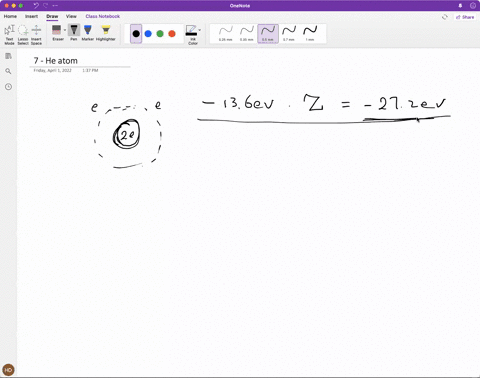Expand the Ink Color dropdown arrow

click(200, 30)
